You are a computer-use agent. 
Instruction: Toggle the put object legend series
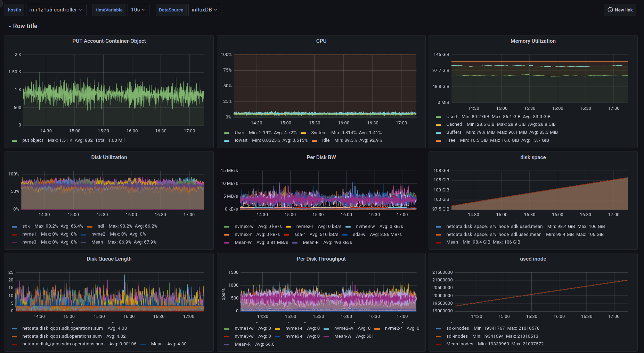(33, 140)
